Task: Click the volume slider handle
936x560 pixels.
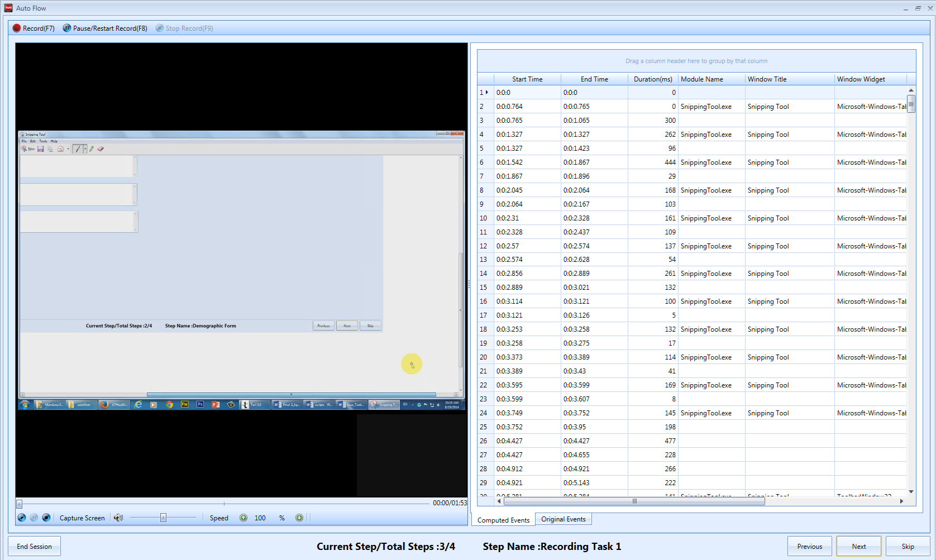Action: pyautogui.click(x=163, y=518)
